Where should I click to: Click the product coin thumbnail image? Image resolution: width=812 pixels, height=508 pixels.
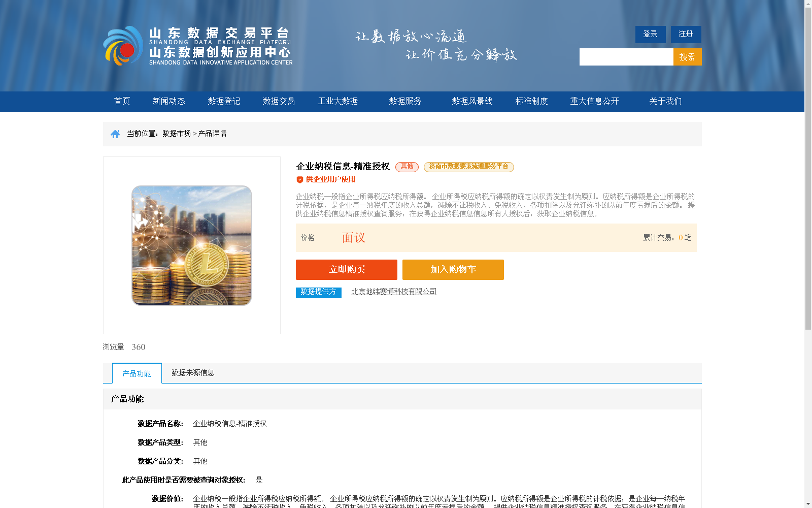point(192,245)
